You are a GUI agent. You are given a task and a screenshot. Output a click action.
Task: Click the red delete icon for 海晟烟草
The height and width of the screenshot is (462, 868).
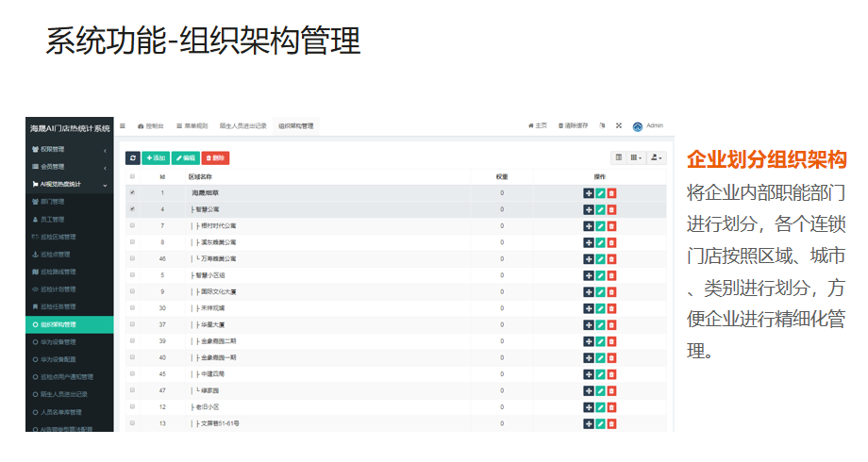[x=611, y=193]
